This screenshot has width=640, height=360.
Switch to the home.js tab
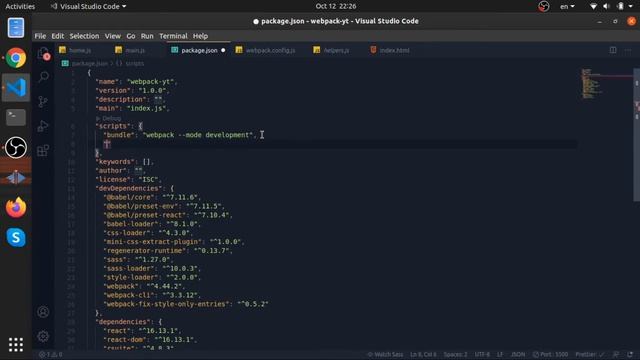pos(80,50)
